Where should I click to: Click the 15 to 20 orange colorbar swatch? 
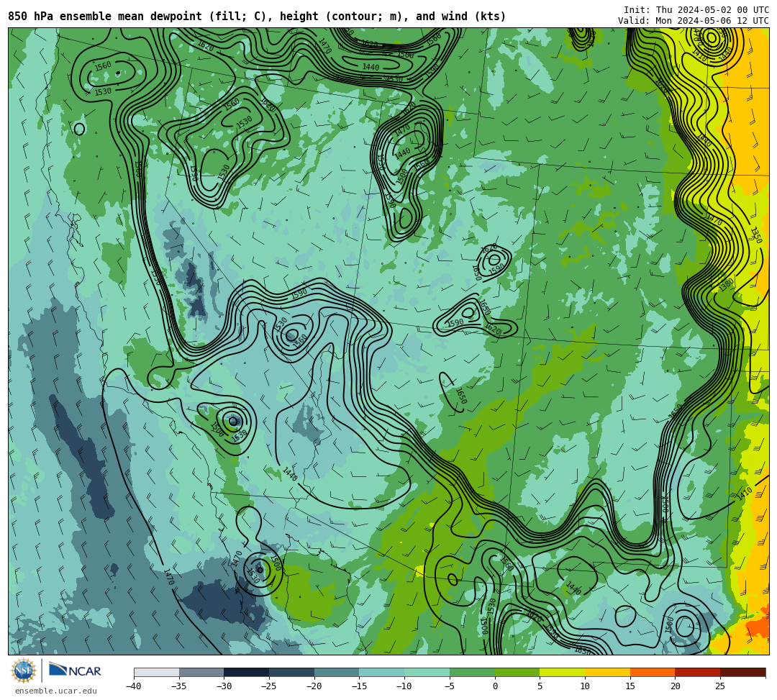point(653,672)
